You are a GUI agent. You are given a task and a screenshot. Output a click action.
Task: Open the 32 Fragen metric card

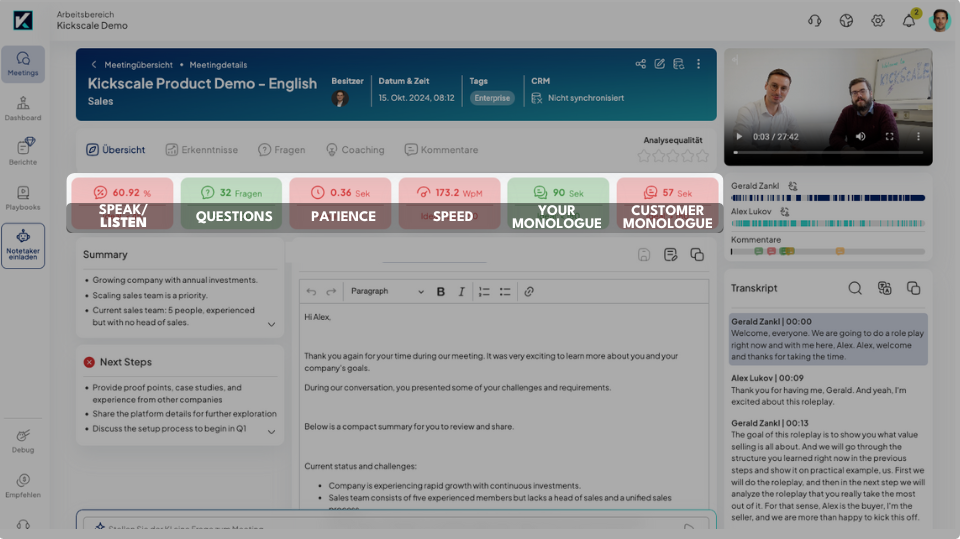point(231,203)
